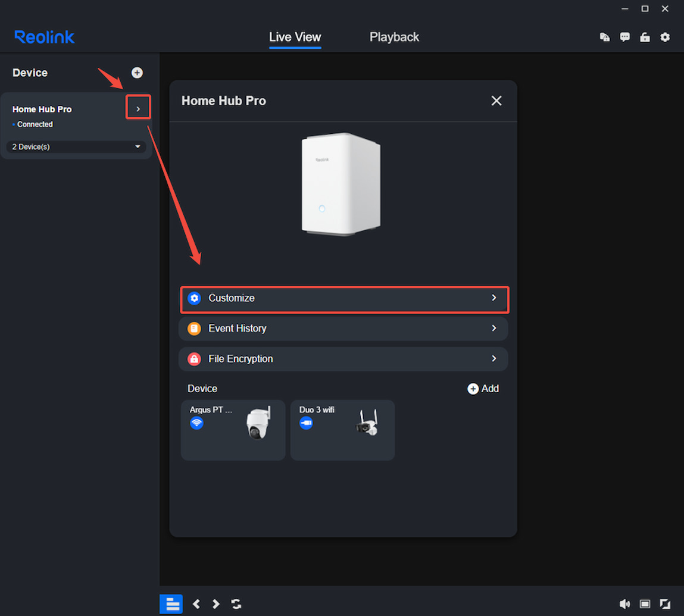Close the Home Hub Pro panel
This screenshot has width=684, height=616.
[x=496, y=101]
